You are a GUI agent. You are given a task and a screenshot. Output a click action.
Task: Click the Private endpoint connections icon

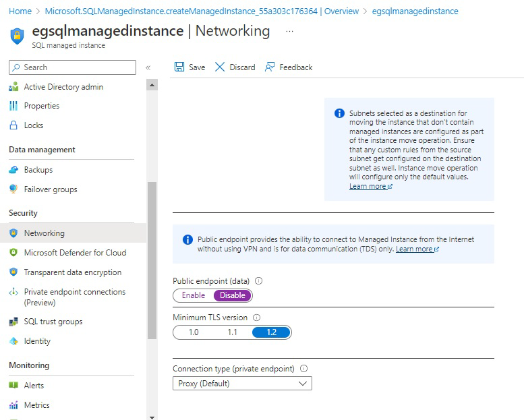tap(13, 292)
